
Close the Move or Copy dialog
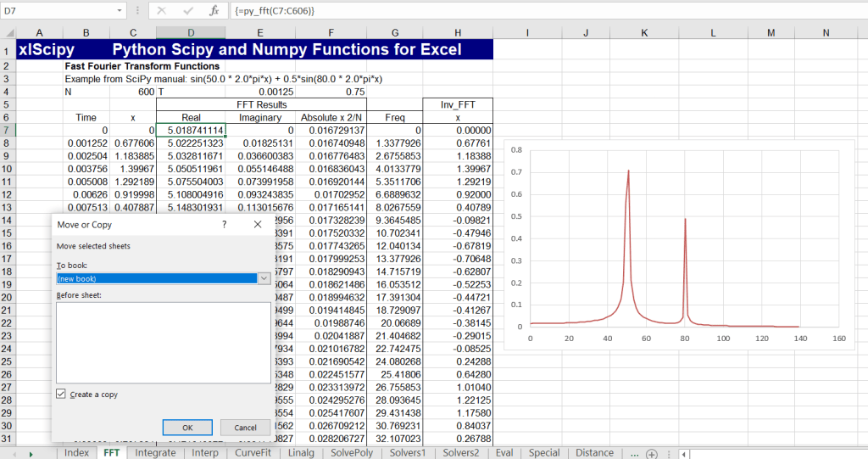pos(258,225)
